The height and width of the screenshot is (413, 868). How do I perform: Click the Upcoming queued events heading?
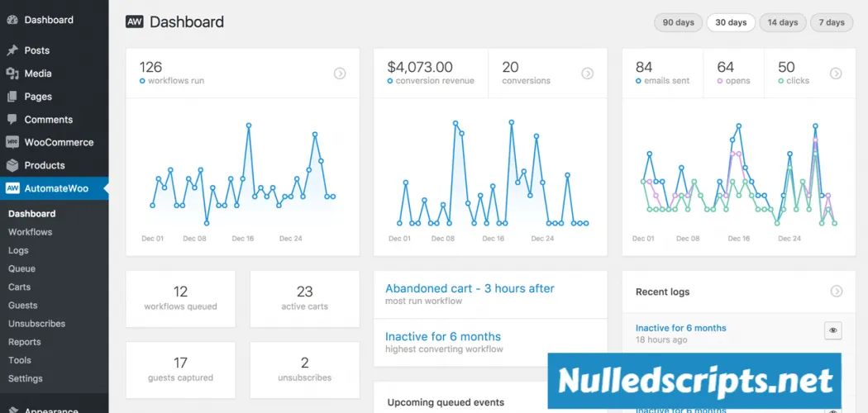pos(446,402)
